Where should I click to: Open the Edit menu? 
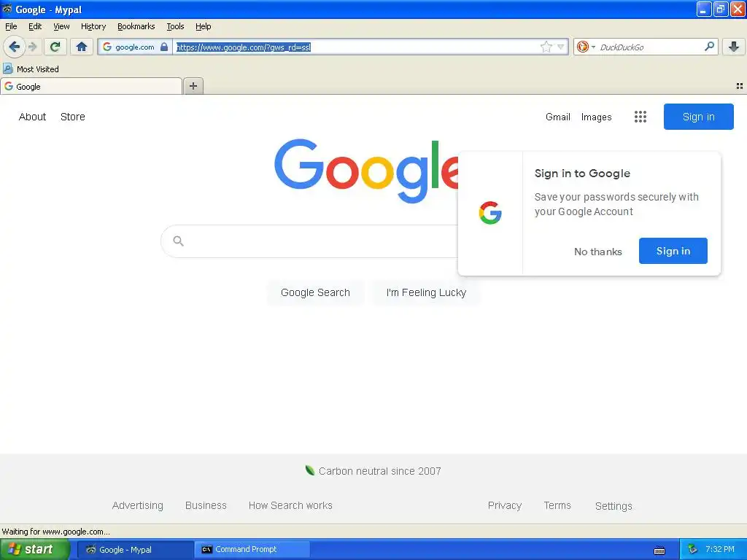[35, 26]
